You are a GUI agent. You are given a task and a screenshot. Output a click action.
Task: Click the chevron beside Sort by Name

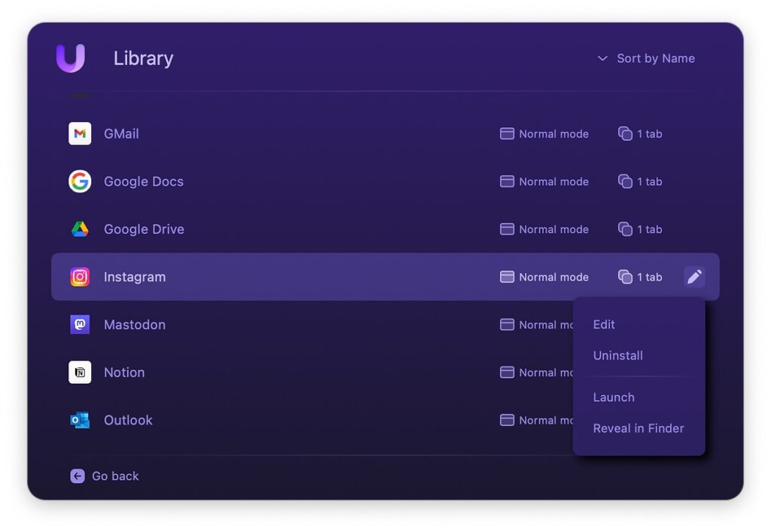click(x=602, y=59)
